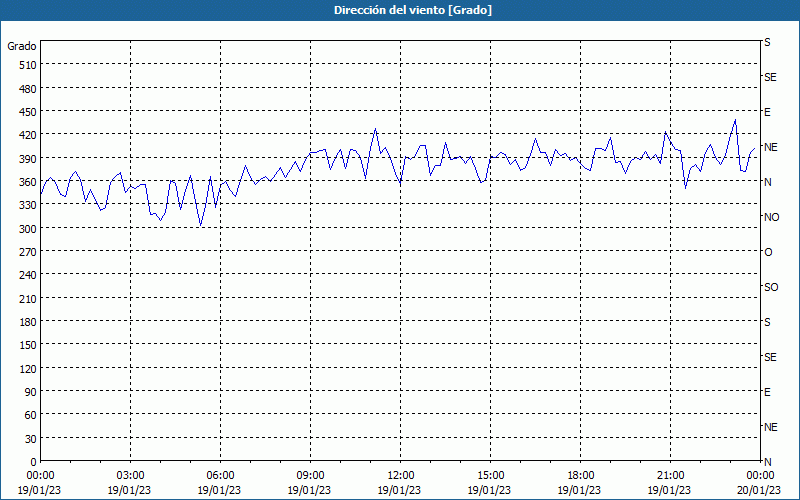Click the 00:00 time label above 19/01/23
The image size is (800, 500).
click(40, 476)
